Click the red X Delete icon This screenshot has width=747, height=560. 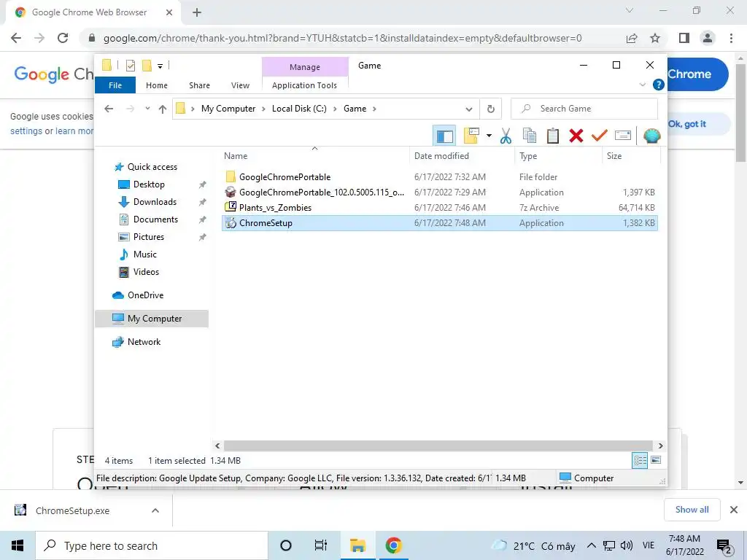pyautogui.click(x=576, y=136)
